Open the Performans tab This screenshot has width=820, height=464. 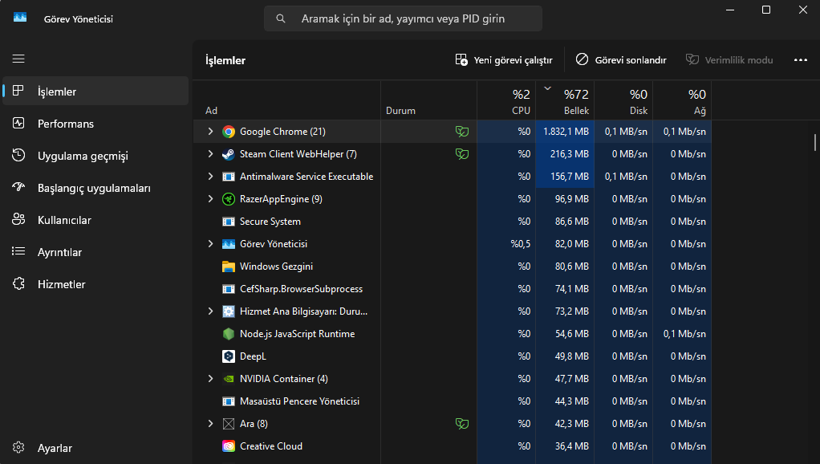[x=65, y=124]
